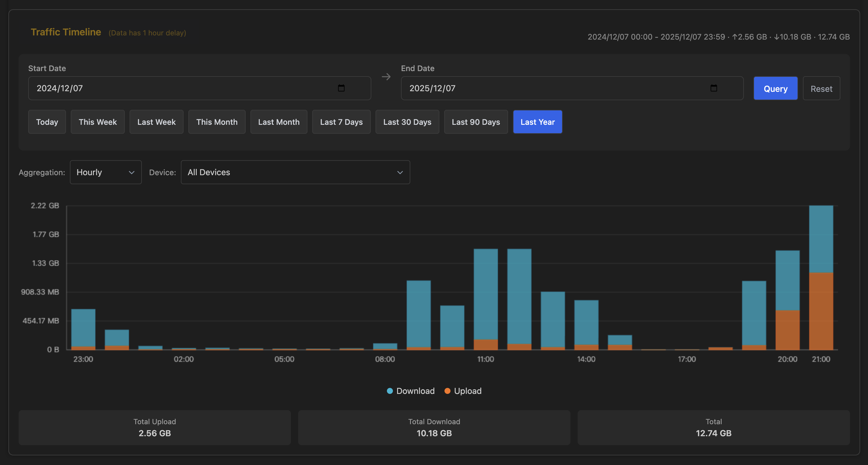The width and height of the screenshot is (868, 465).
Task: Click the Query button
Action: click(x=775, y=88)
